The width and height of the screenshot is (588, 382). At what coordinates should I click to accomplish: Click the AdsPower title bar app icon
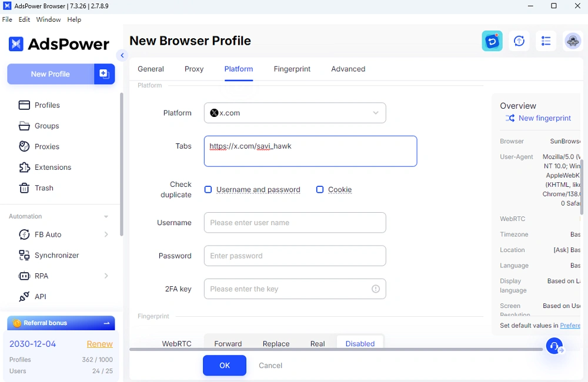coord(6,6)
